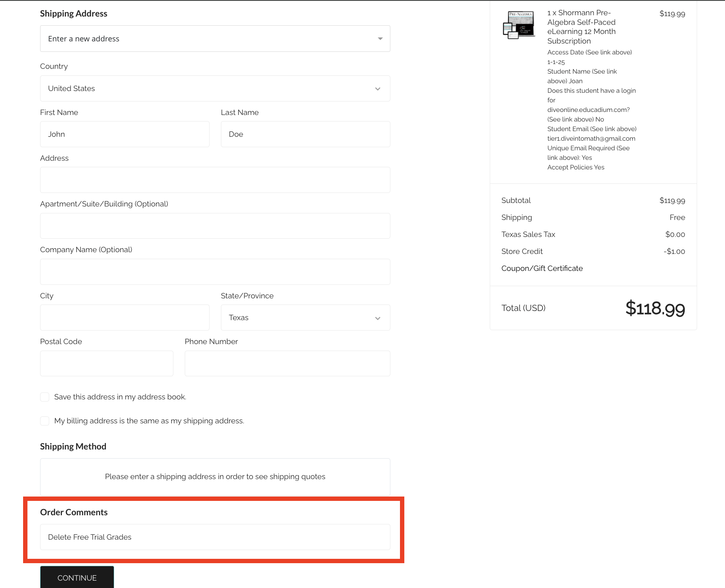
Task: Open the 'Enter a new address' dropdown
Action: (215, 39)
